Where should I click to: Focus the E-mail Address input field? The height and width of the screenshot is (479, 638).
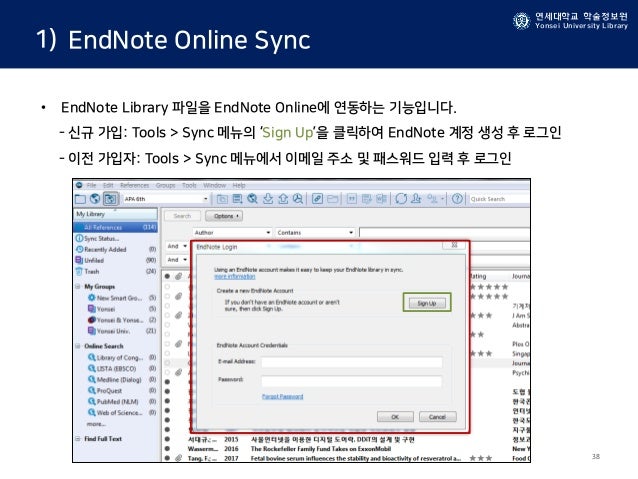(352, 362)
